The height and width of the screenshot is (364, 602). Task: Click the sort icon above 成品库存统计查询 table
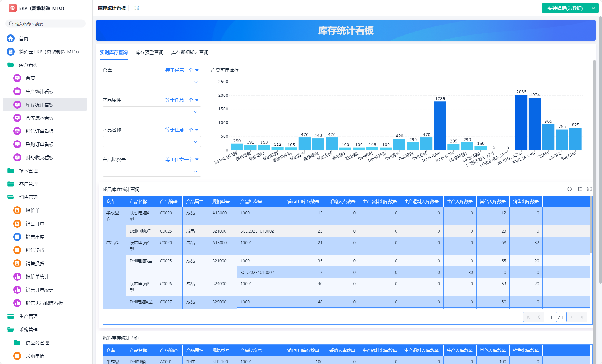coord(579,189)
